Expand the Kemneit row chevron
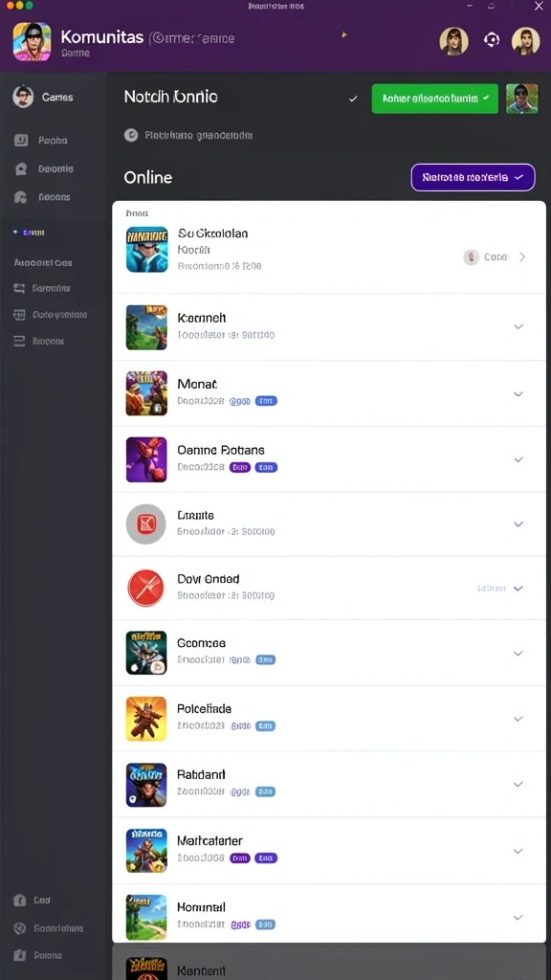 coord(518,326)
